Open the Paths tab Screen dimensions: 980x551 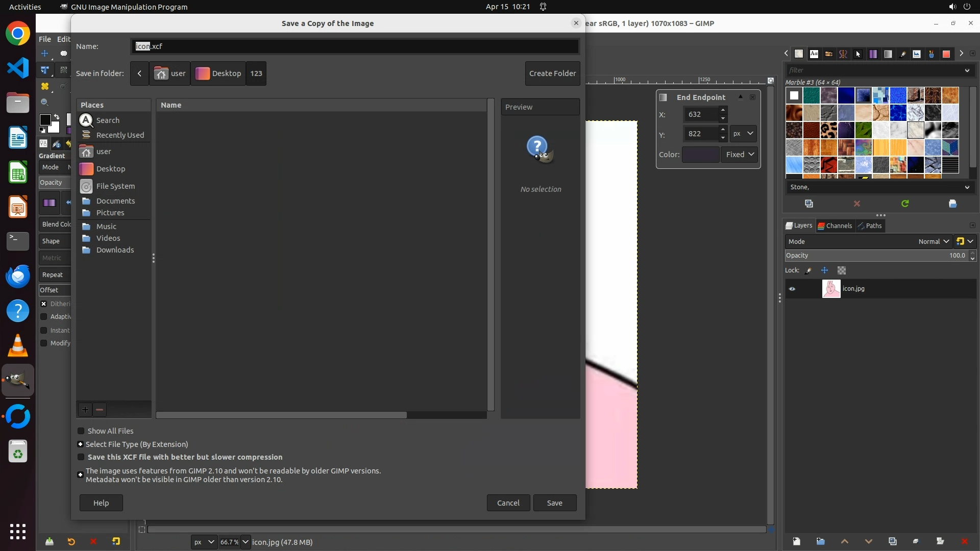[x=870, y=226]
